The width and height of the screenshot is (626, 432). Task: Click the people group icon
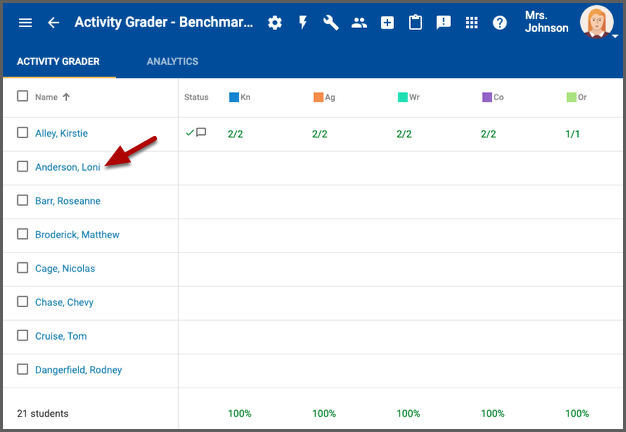pos(359,23)
